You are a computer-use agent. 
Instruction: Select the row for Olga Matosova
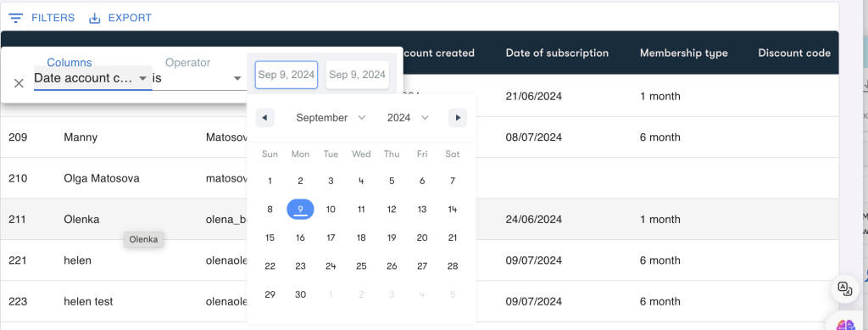(x=420, y=178)
